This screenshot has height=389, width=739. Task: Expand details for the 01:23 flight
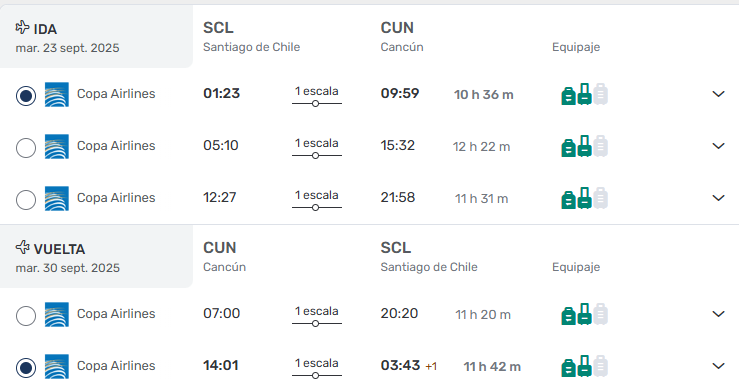coord(718,94)
